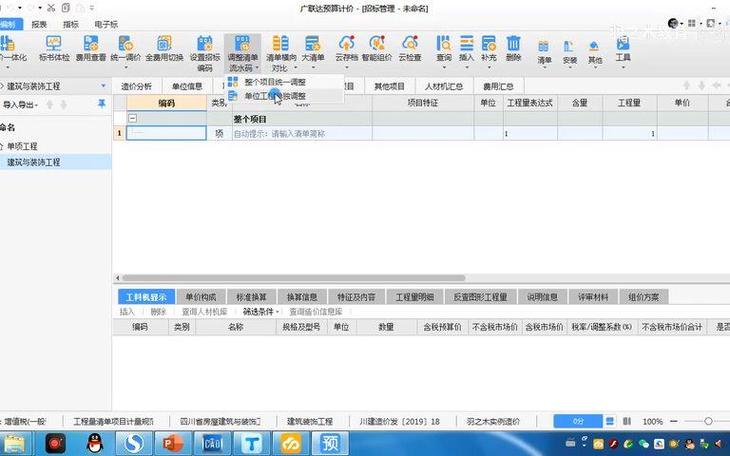Switch to the 报表 ribbon tab

(x=39, y=24)
